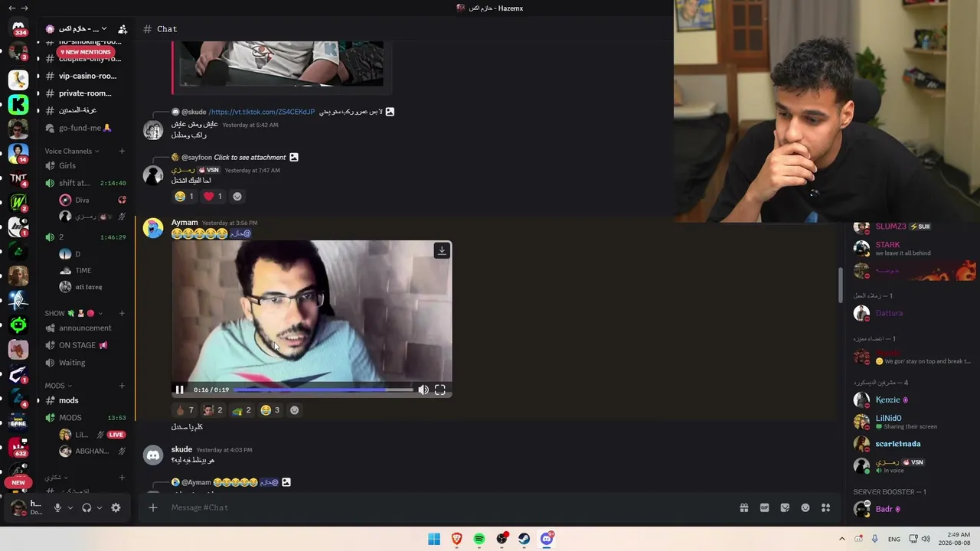The image size is (980, 551).
Task: Open the green W server icon
Action: [x=18, y=203]
